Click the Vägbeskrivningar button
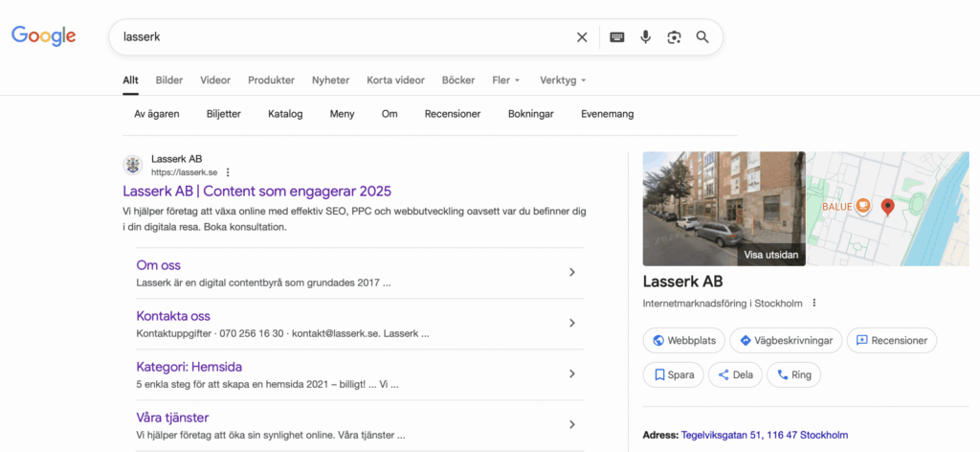 click(787, 340)
